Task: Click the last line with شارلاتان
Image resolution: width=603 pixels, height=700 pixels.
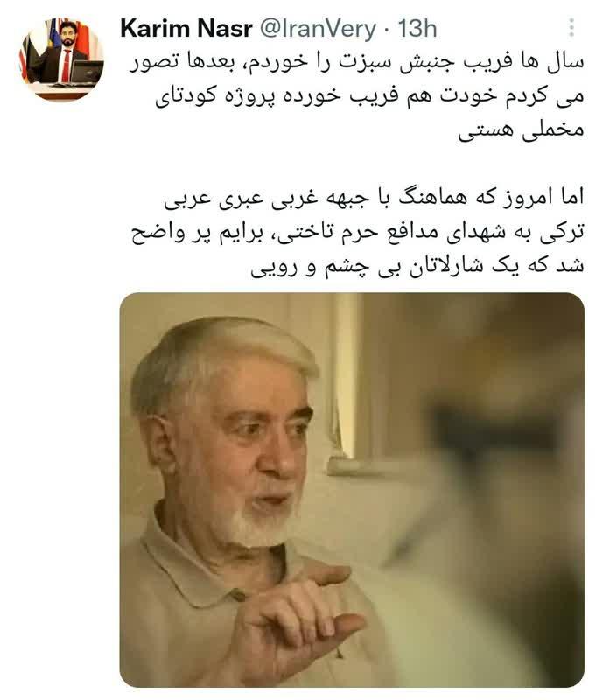Action: click(x=417, y=267)
